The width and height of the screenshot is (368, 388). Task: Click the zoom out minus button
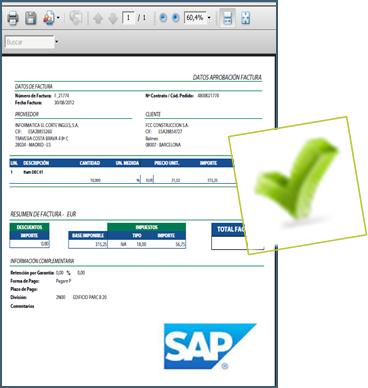163,18
